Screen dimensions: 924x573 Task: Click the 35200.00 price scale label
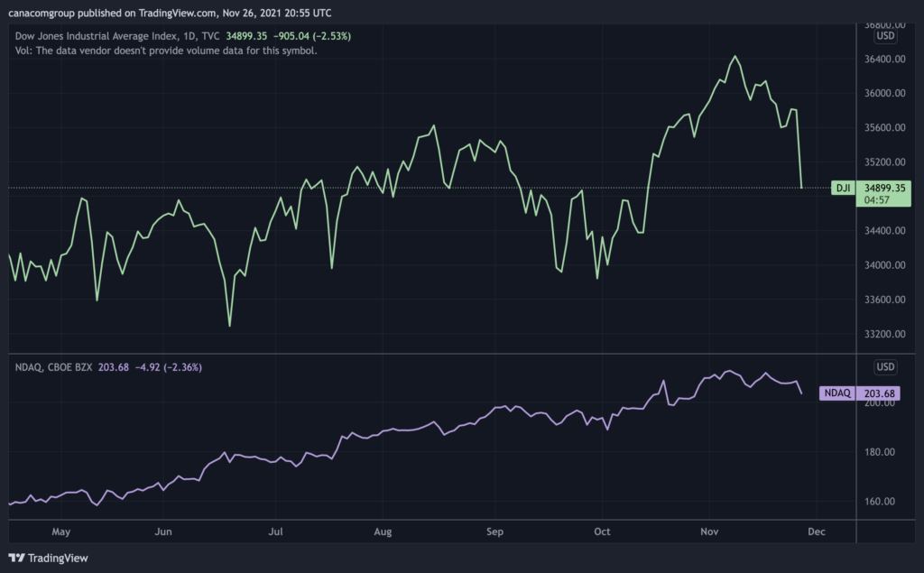(x=884, y=162)
